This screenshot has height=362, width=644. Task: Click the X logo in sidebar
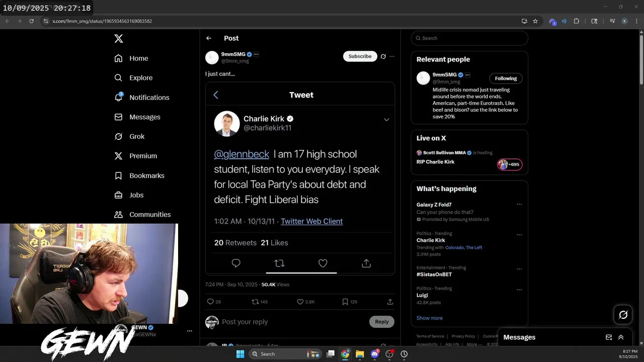[x=118, y=39]
